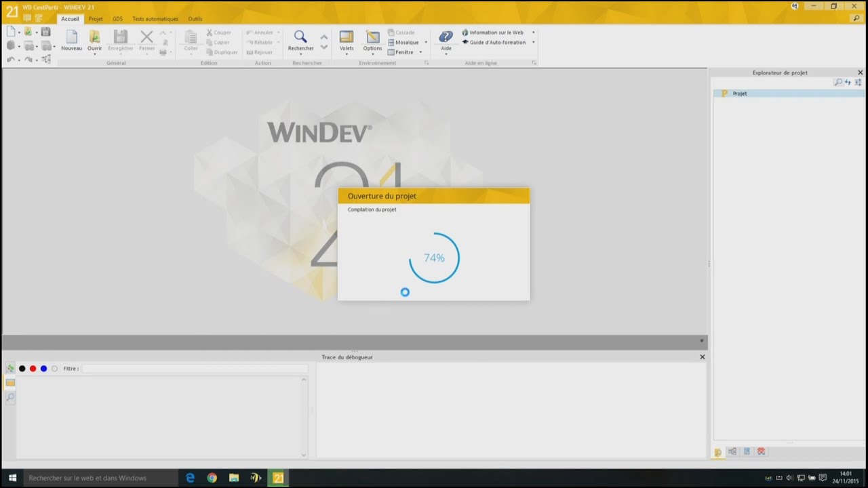The image size is (868, 488).
Task: Open the folder view in trace pane
Action: pos(10,383)
